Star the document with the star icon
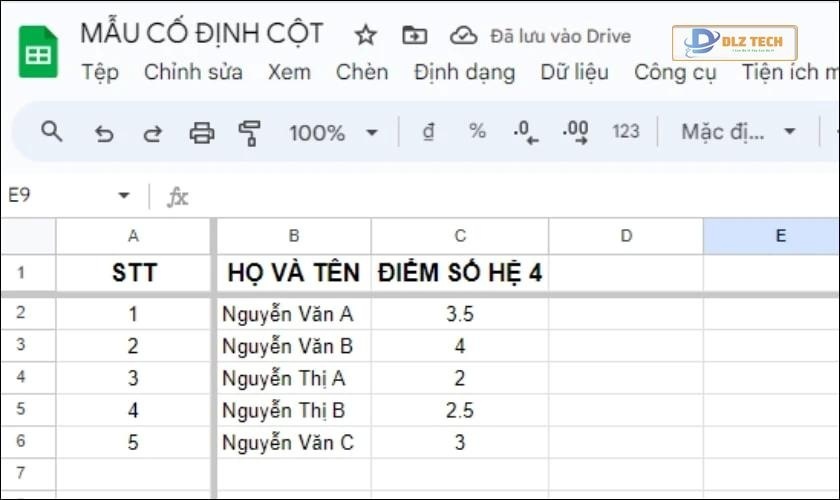Viewport: 840px width, 500px height. coord(366,36)
